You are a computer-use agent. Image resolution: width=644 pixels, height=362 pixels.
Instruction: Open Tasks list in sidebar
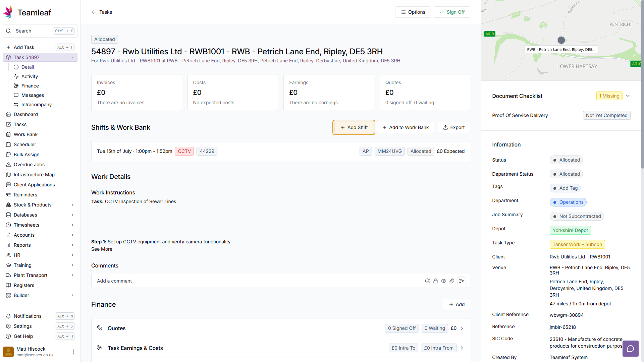coord(40,124)
